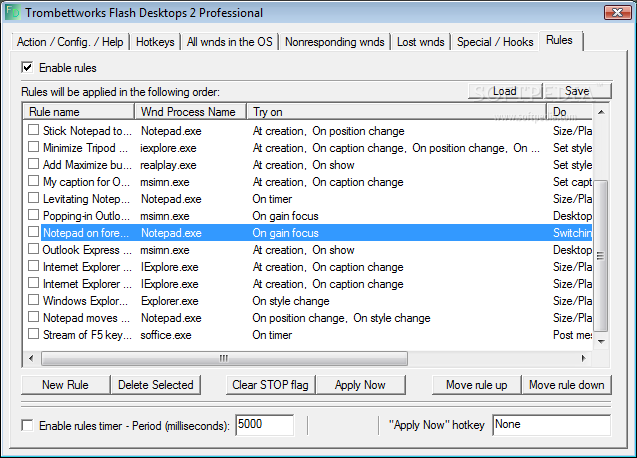Select the Levitating Notep... rule name
Screen dimensions: 637x458
tap(86, 199)
